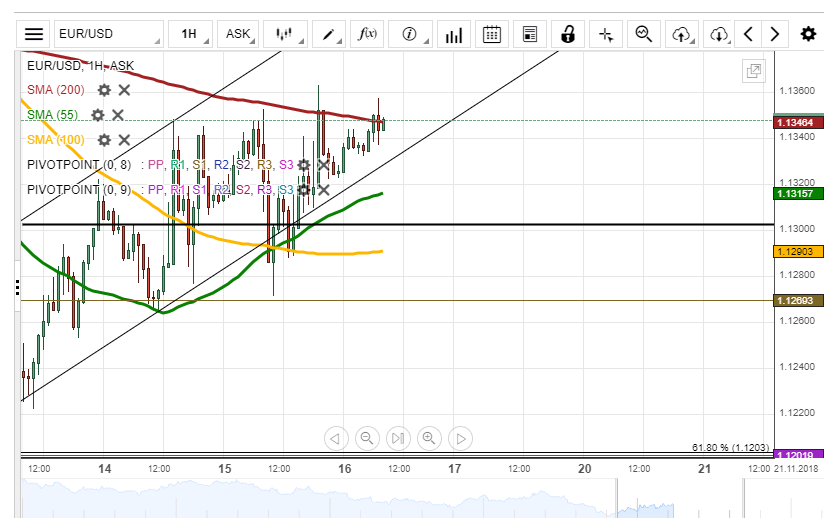Viewport: 834px width, 523px height.
Task: Click the SMA (100) legend label
Action: [x=56, y=140]
